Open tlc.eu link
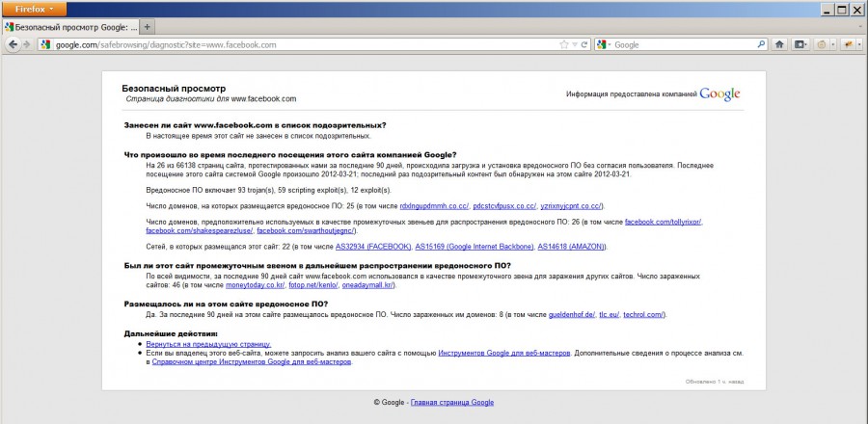 610,315
